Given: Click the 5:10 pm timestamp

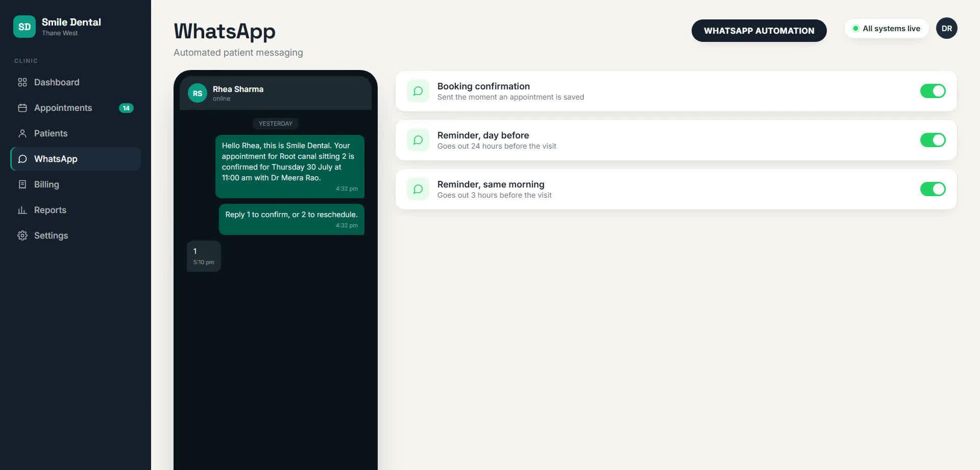Looking at the screenshot, I should tap(204, 262).
